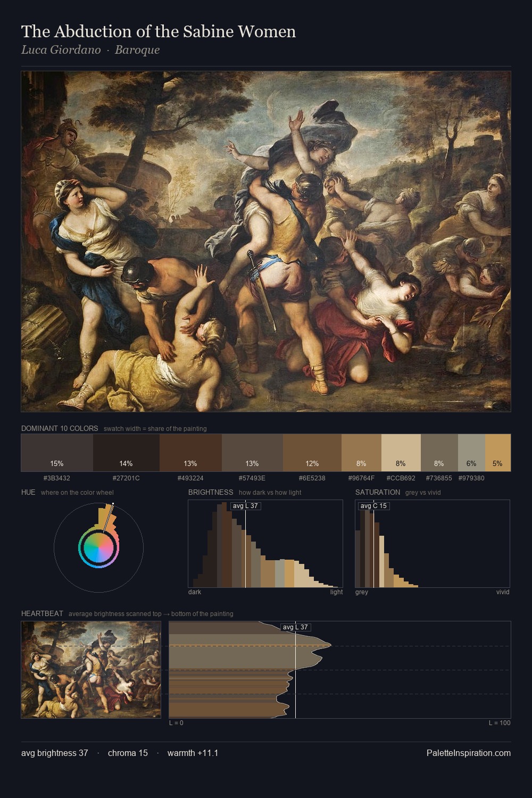Click 'how dark vs how light' caption
The width and height of the screenshot is (532, 798).
point(270,493)
